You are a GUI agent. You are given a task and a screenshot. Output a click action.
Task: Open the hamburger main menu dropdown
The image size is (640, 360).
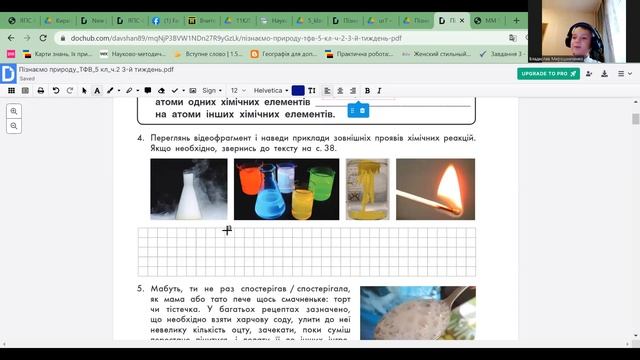tap(624, 74)
